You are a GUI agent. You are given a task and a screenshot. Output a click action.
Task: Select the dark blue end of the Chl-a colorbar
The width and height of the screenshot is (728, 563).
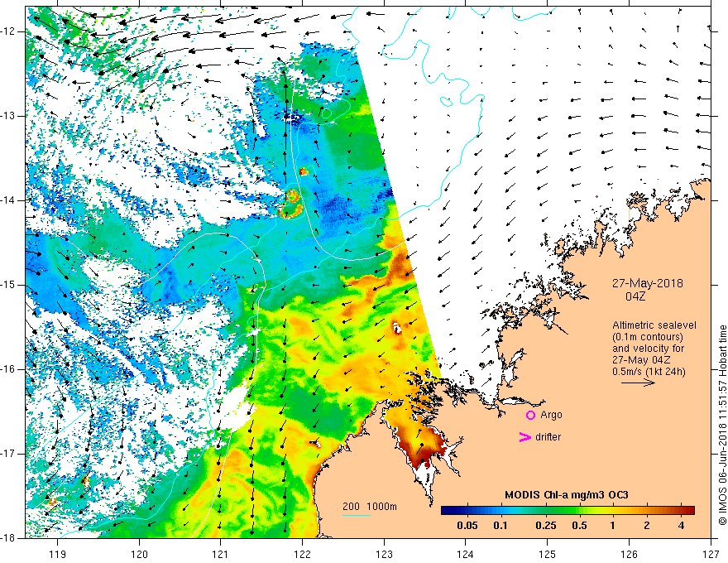(448, 510)
